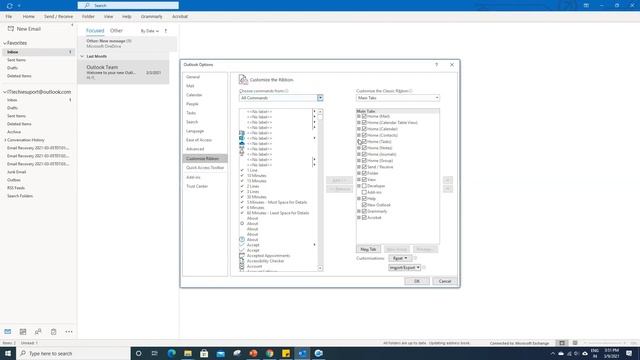Open Cortana circle on taskbar
Screen dimensions: 640x360
coord(138,353)
